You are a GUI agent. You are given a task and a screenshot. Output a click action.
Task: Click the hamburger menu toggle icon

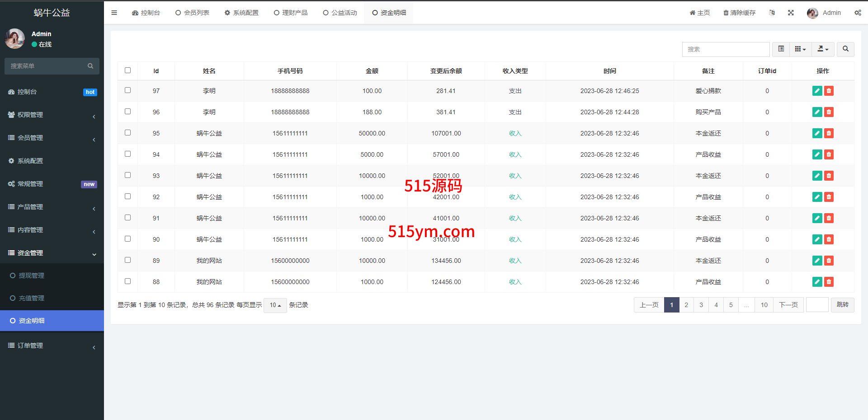[114, 13]
